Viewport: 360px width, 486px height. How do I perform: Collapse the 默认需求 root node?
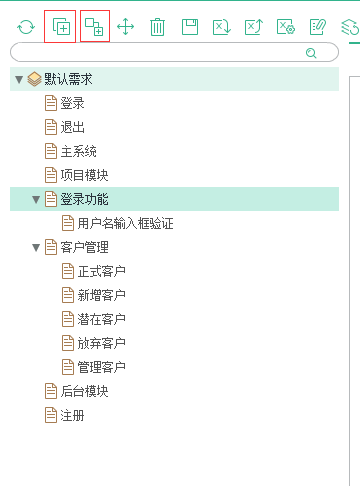(19, 79)
